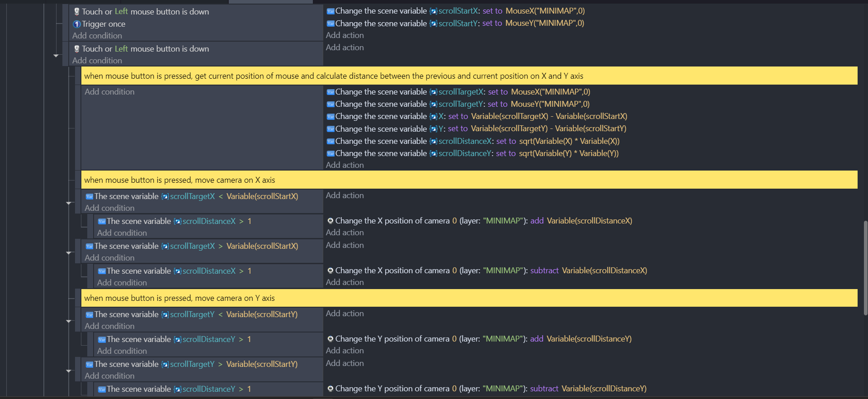Screen dimensions: 868x399
Task: Collapse the second Left mouse button down event
Action: 56,56
